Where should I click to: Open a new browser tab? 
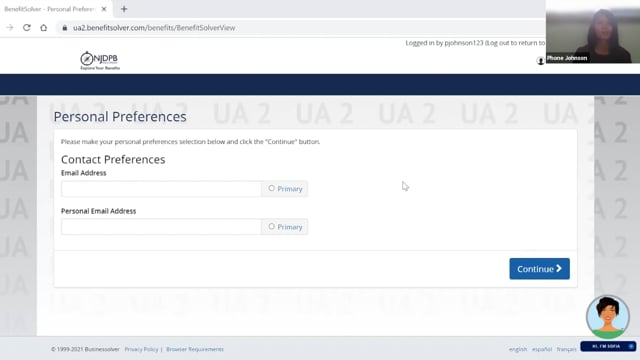coord(124,9)
